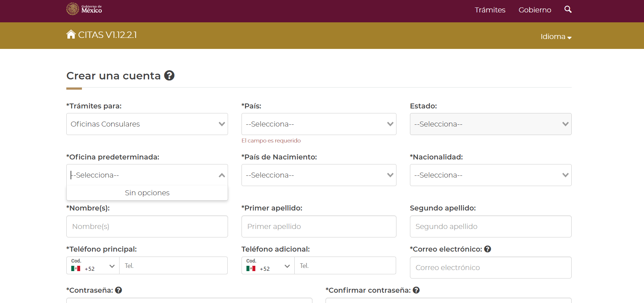
Task: Expand the País de Nacimiento dropdown
Action: tap(318, 175)
